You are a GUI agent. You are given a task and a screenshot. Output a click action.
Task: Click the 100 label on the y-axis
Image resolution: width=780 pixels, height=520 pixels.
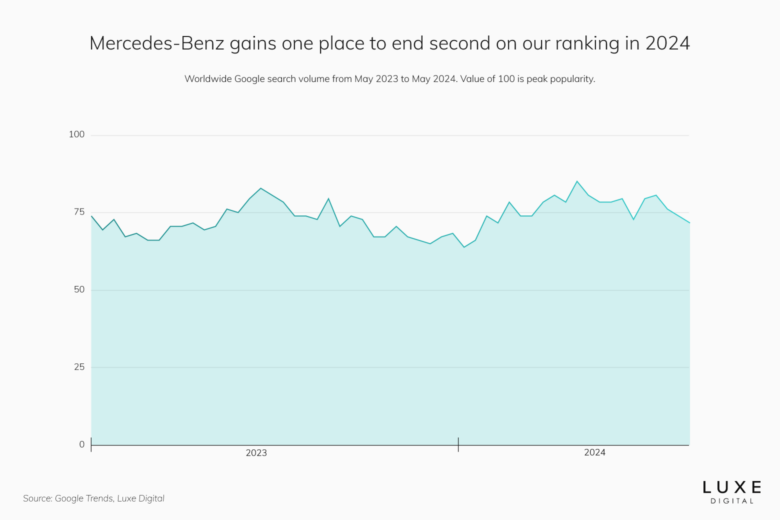tap(77, 134)
